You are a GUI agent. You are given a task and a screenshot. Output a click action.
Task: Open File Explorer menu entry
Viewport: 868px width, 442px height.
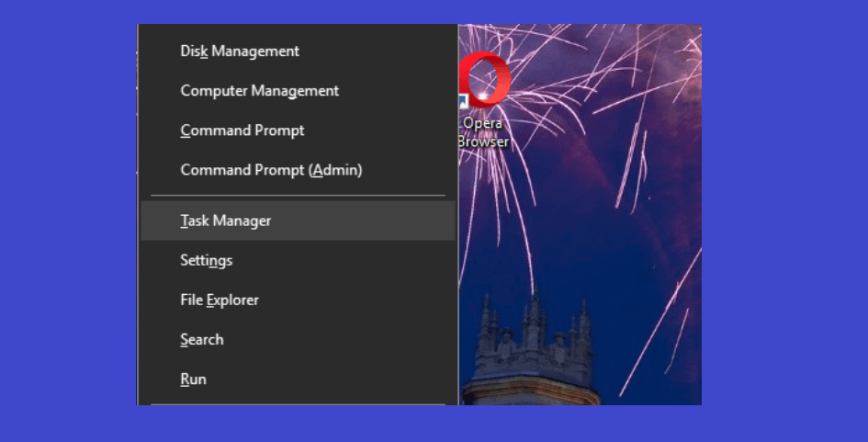click(x=298, y=300)
